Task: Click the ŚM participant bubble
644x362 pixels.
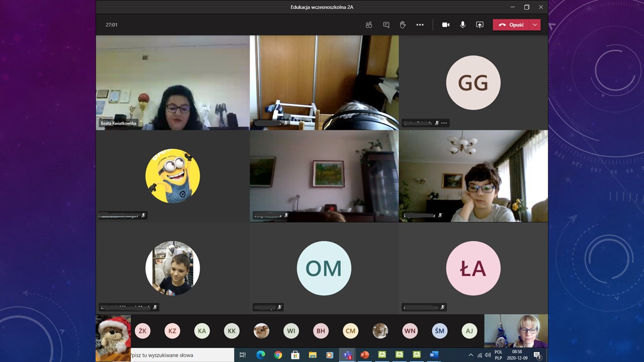Action: [x=440, y=331]
